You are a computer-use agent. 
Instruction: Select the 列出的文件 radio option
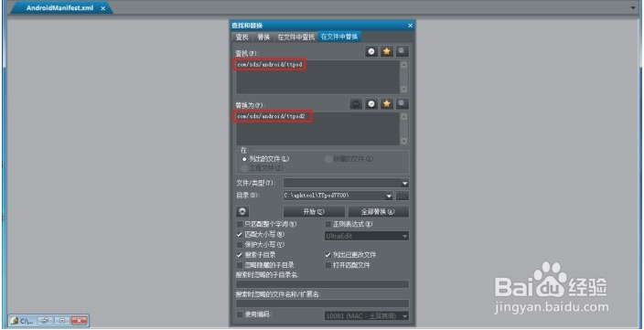(x=244, y=159)
